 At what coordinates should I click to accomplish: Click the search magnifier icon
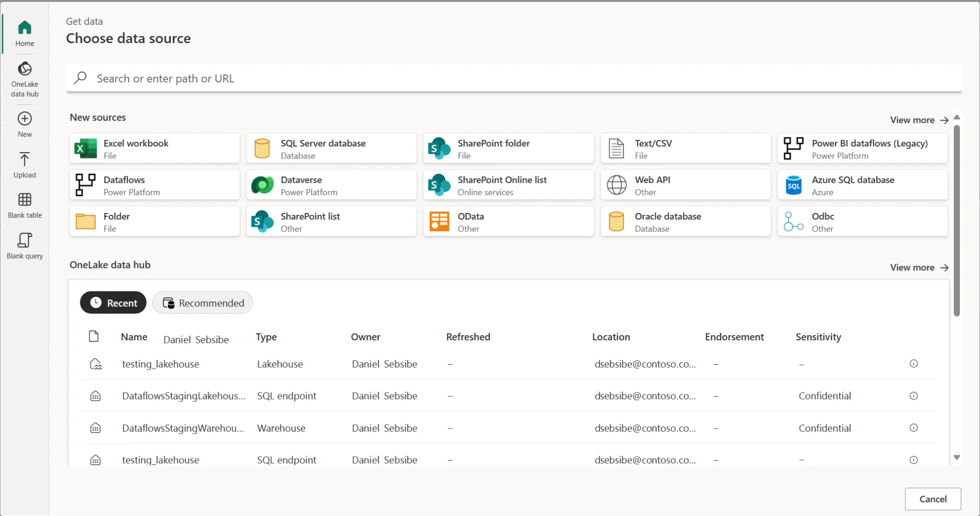(x=80, y=78)
